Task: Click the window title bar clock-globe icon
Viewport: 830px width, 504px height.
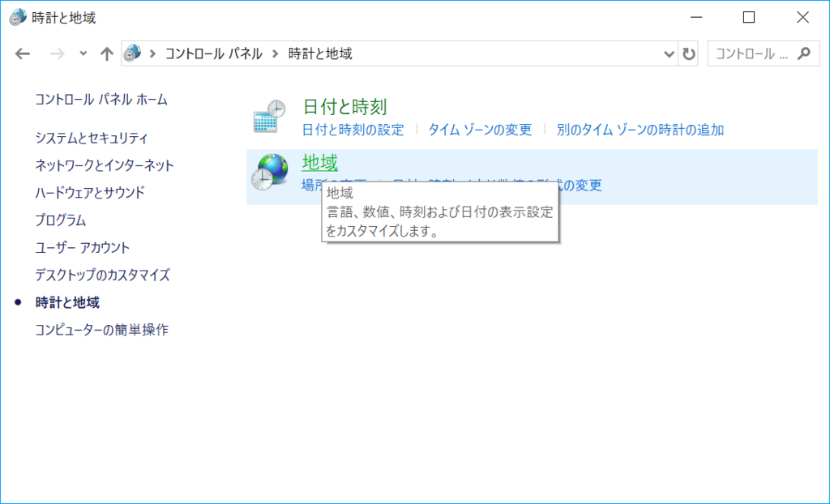Action: pos(18,17)
